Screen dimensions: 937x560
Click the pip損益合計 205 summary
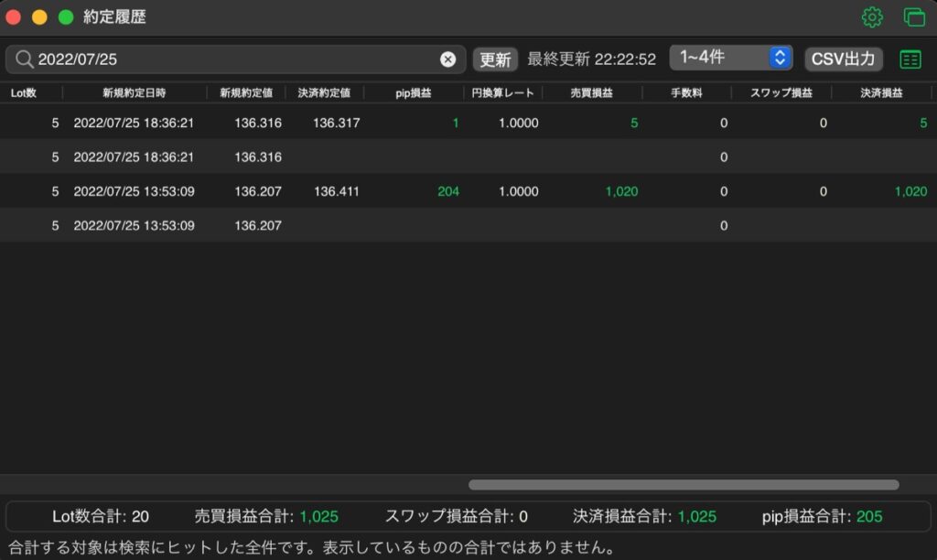(822, 516)
